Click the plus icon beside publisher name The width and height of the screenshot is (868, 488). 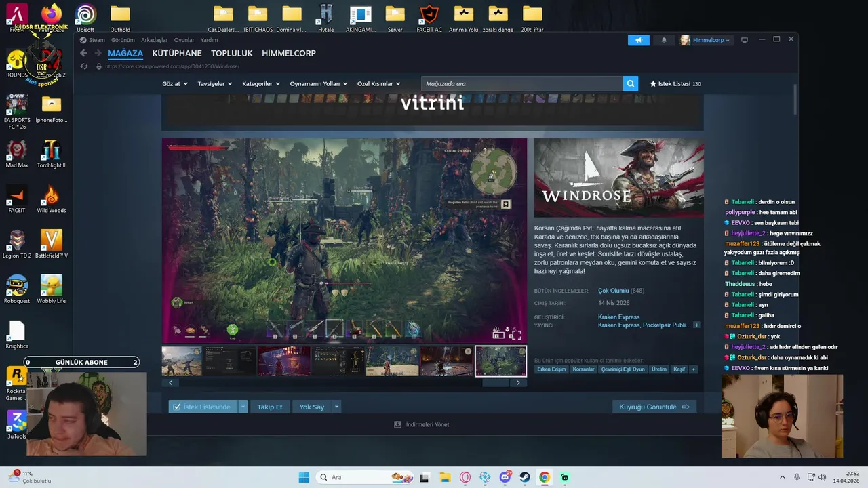(x=696, y=325)
